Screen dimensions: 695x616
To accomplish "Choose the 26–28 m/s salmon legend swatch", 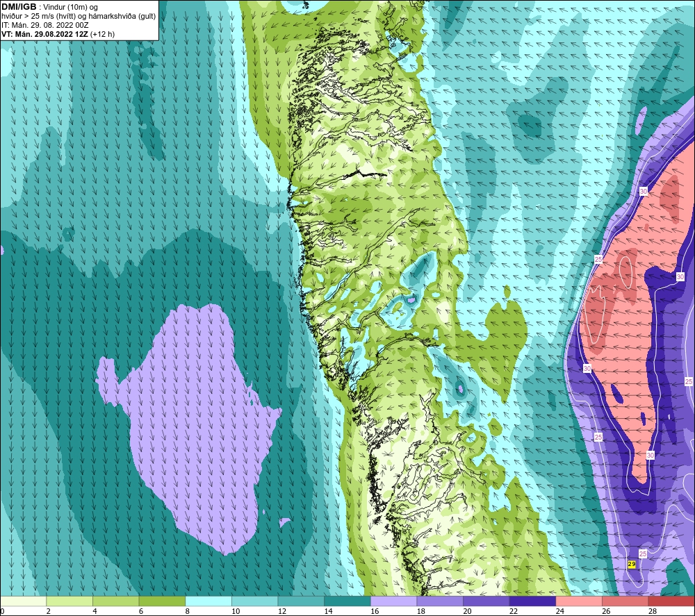I will [625, 601].
